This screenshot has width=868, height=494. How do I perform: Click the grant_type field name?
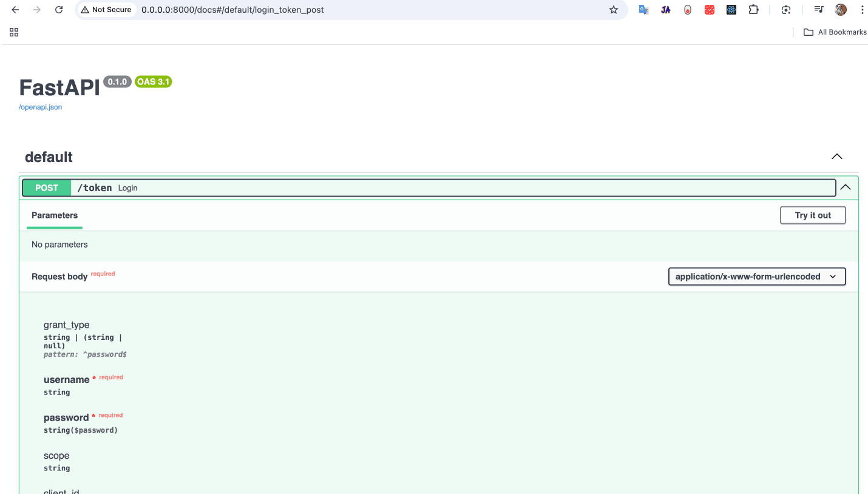[67, 325]
